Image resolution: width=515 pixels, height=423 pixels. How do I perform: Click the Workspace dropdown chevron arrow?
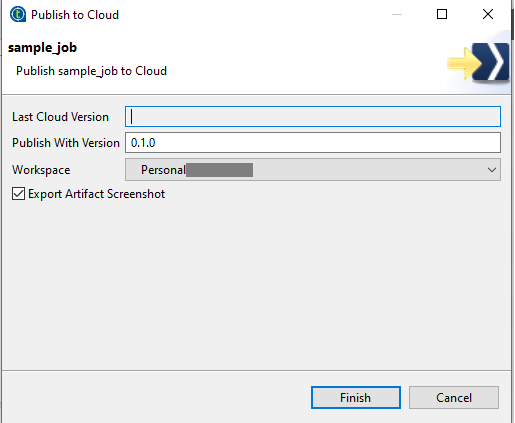click(492, 170)
